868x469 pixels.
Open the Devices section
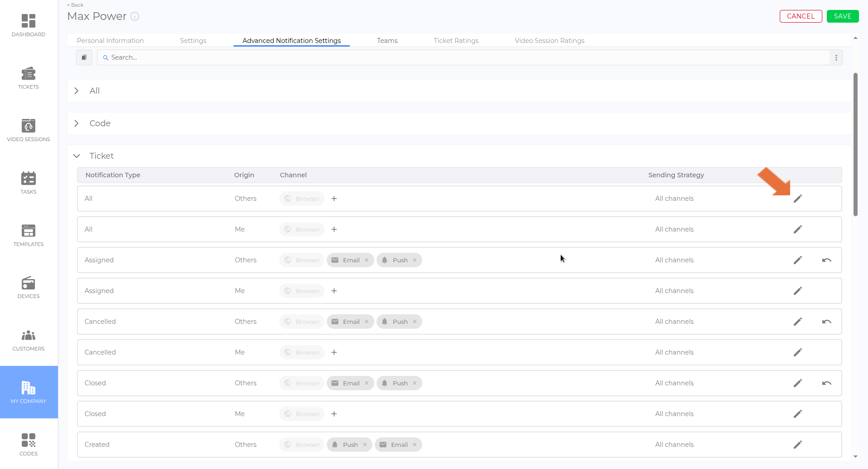(28, 288)
